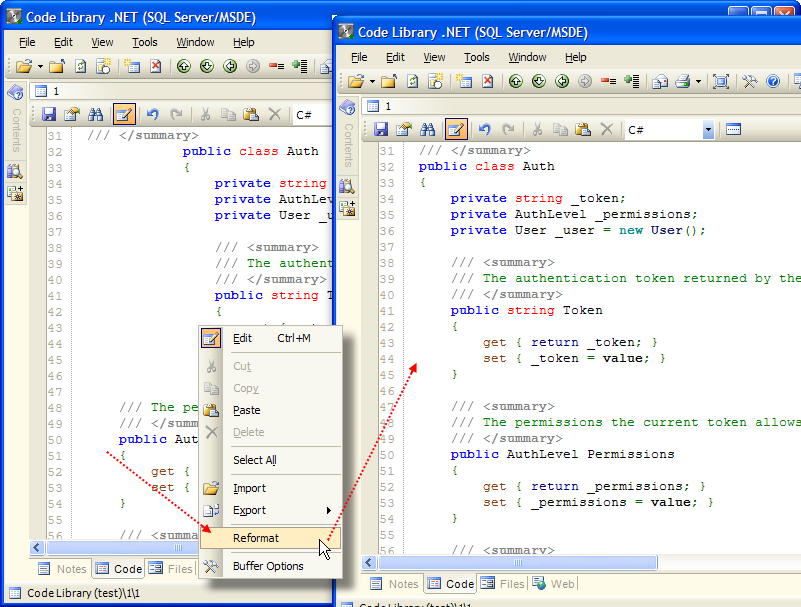Click the page title field showing 1 in front window
801x607 pixels.
click(x=580, y=106)
